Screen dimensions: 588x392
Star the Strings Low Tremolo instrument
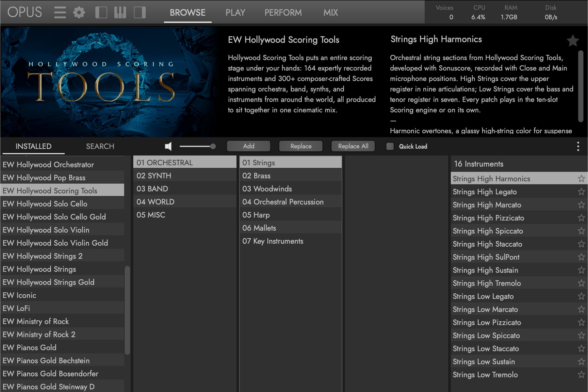tap(581, 374)
